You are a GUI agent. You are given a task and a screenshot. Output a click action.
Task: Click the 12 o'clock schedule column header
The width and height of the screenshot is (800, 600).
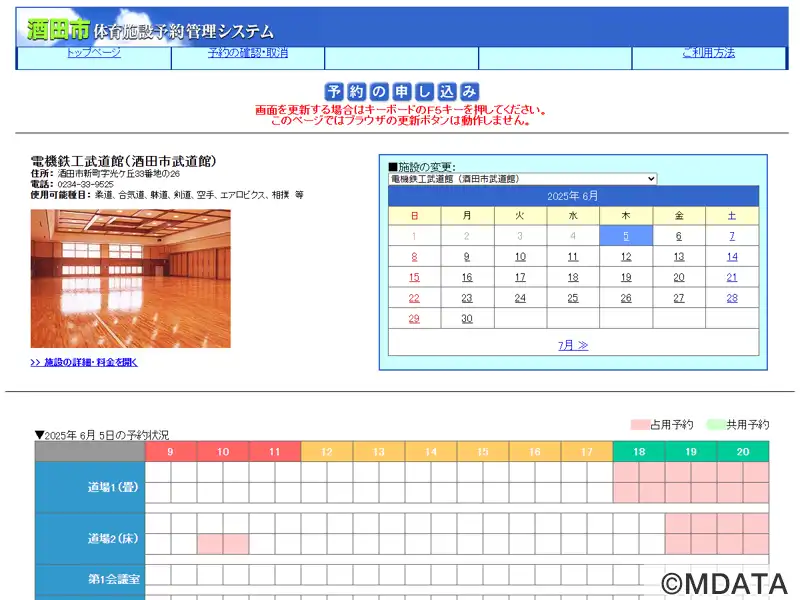click(x=327, y=452)
